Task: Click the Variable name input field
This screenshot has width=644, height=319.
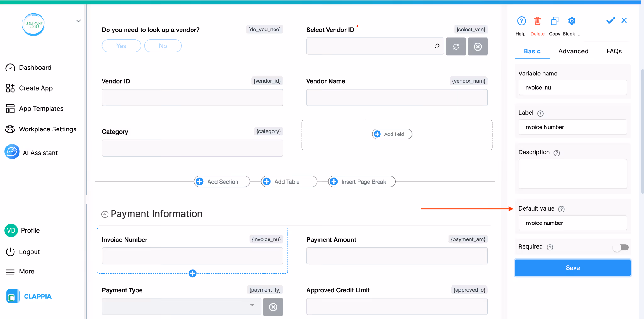Action: pyautogui.click(x=573, y=87)
